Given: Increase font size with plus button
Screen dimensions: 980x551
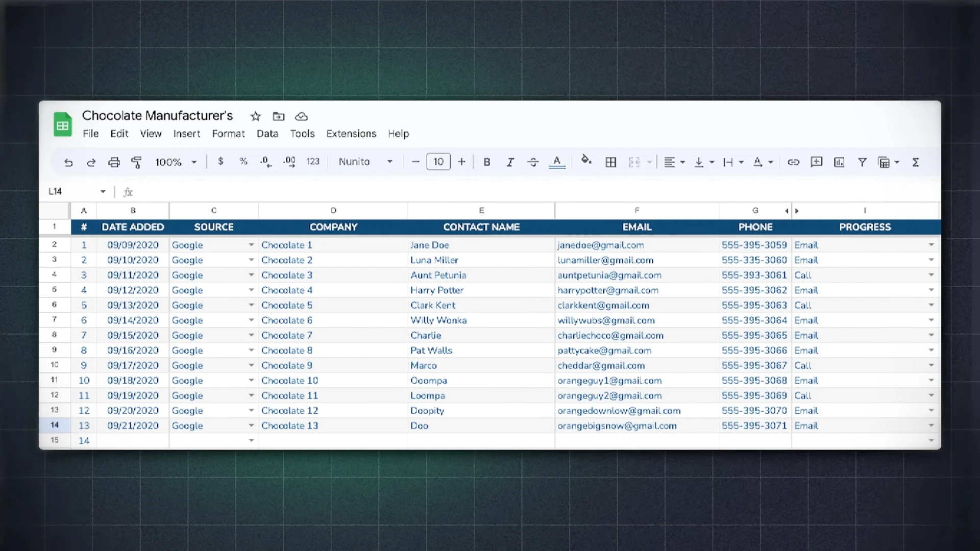Looking at the screenshot, I should tap(461, 162).
